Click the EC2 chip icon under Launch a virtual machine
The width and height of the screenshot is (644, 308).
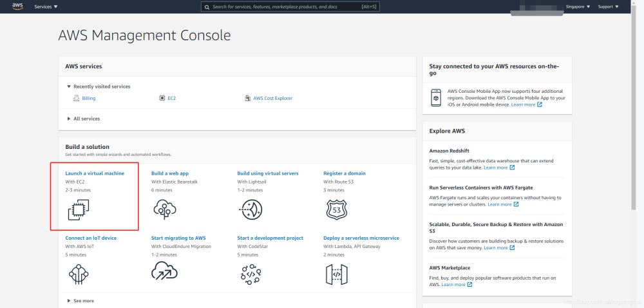point(78,209)
